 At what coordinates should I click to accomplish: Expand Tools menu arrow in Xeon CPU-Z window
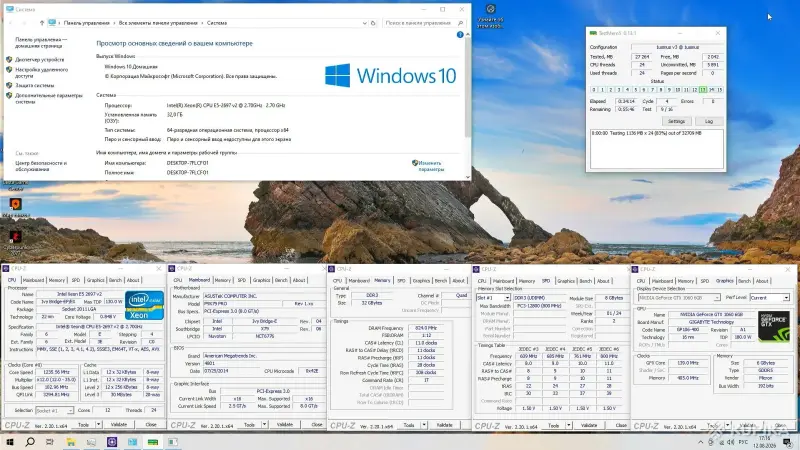coord(98,424)
